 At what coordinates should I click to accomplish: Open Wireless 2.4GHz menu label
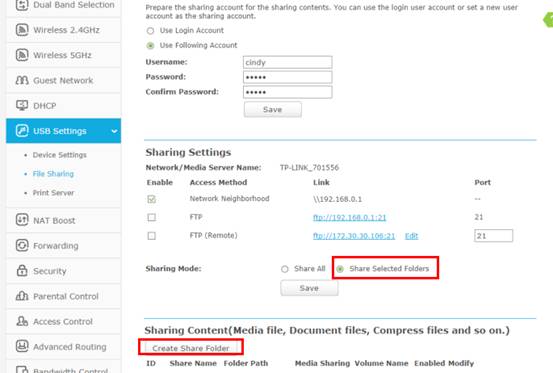pos(66,30)
